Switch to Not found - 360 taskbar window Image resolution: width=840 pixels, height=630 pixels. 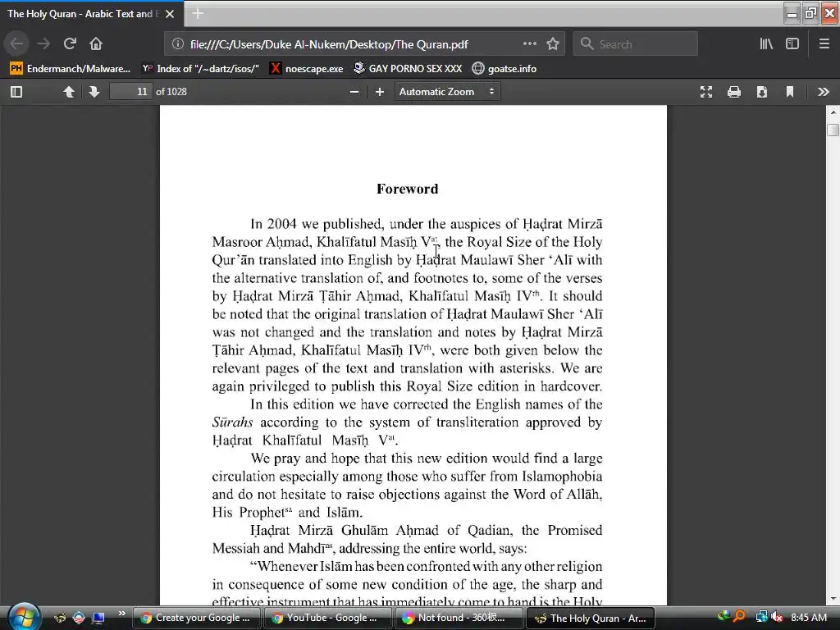click(x=459, y=618)
